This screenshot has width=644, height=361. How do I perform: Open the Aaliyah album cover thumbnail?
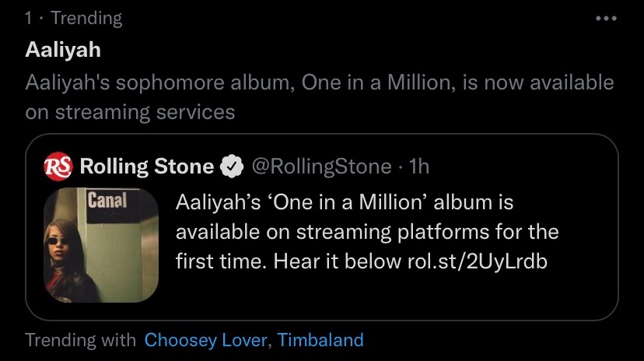[100, 244]
